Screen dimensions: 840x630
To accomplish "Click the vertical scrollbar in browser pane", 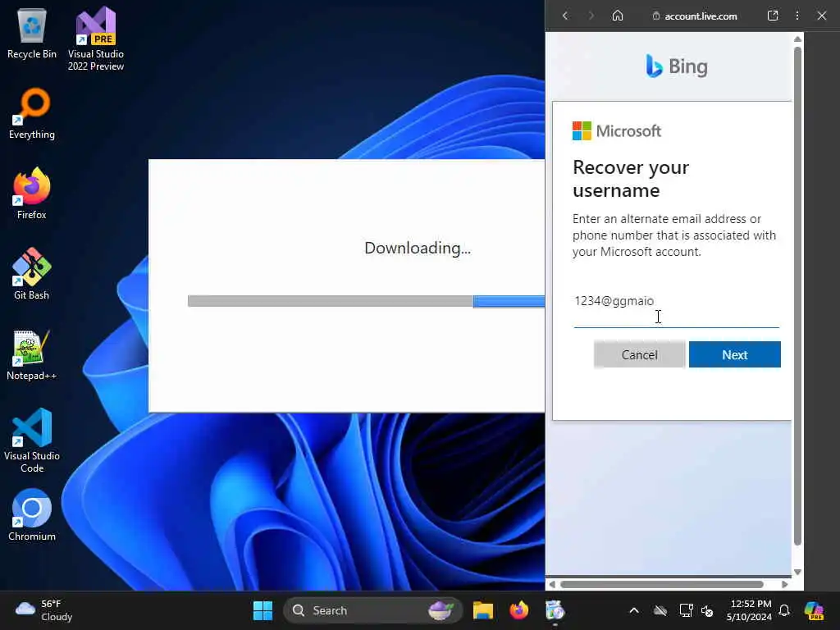I will pos(797,295).
